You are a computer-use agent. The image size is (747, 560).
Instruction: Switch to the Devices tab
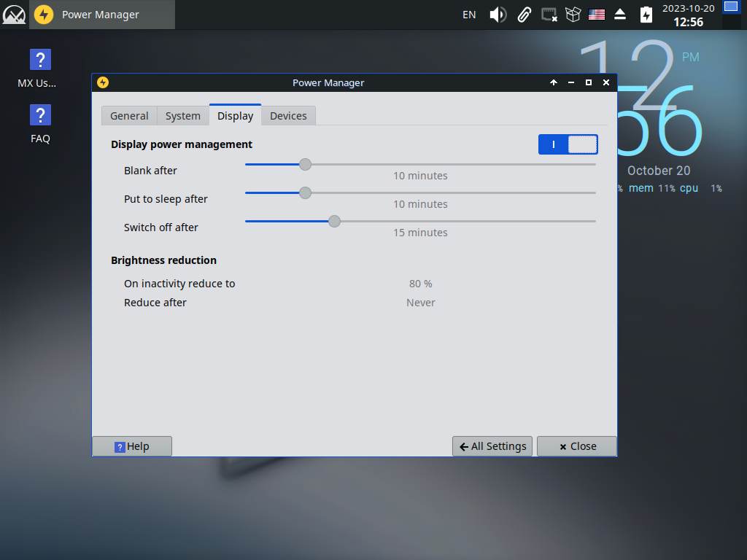[288, 116]
